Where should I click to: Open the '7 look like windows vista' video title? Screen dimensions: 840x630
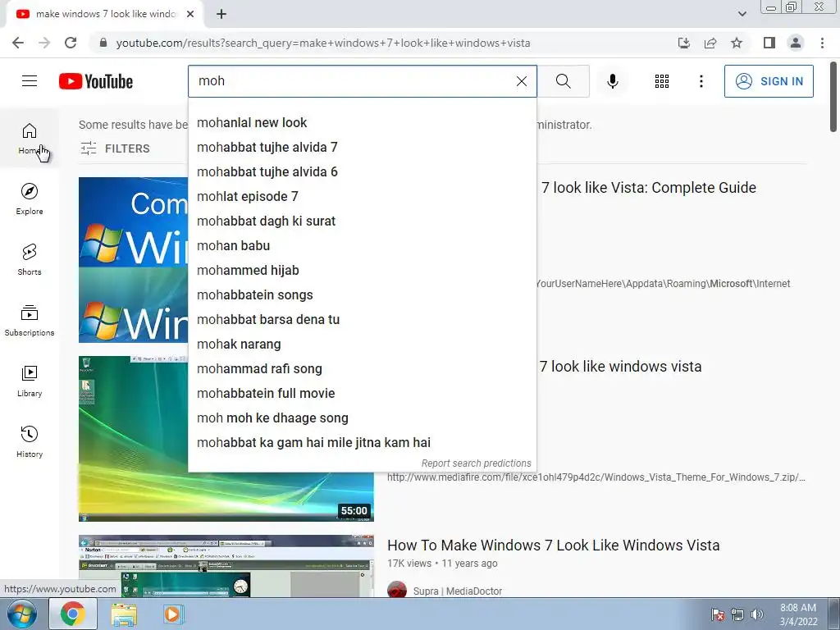(620, 367)
